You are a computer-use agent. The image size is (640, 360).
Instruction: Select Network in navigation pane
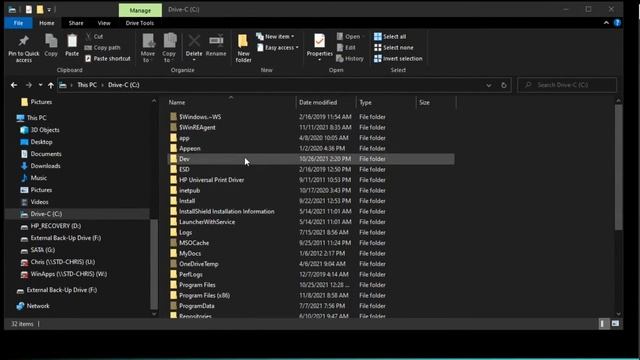click(33, 306)
